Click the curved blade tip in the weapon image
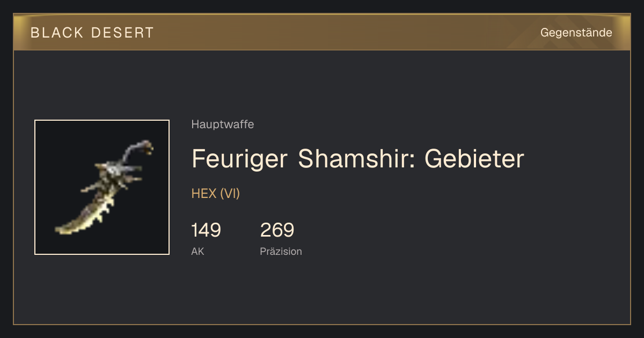The width and height of the screenshot is (644, 338). (x=67, y=227)
